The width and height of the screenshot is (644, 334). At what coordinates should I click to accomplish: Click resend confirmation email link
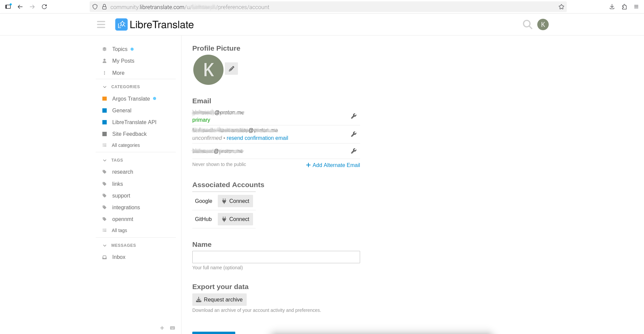tap(257, 138)
